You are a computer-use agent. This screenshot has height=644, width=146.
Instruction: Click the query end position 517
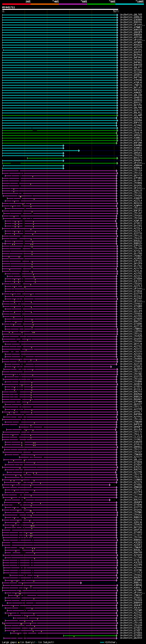[115, 11]
